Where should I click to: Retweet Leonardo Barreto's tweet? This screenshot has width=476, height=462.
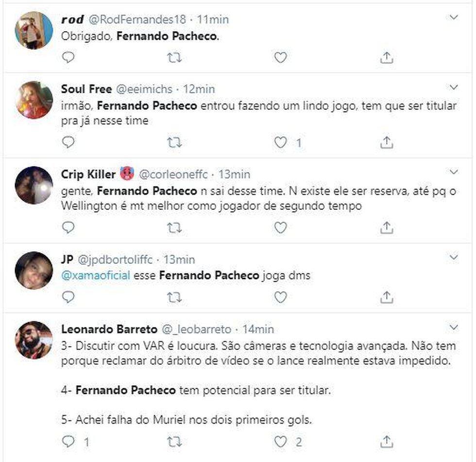(x=174, y=442)
